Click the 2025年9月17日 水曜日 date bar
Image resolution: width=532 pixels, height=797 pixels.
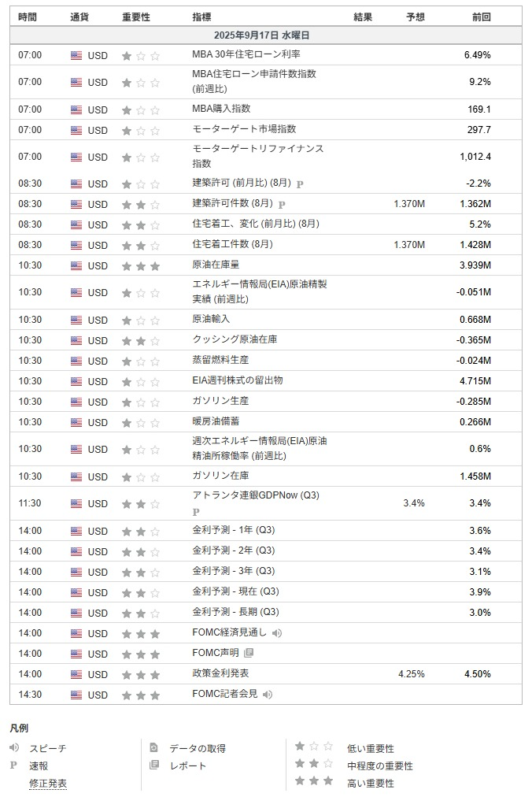(266, 35)
